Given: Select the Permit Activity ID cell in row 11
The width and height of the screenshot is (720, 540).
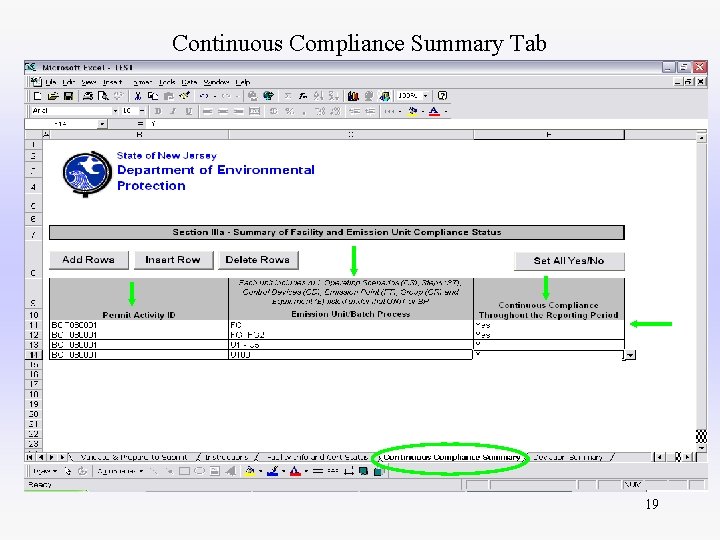Looking at the screenshot, I should tap(139, 325).
